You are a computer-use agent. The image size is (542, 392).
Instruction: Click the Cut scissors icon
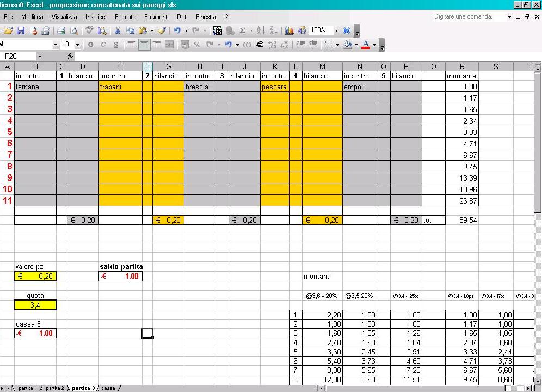click(117, 31)
